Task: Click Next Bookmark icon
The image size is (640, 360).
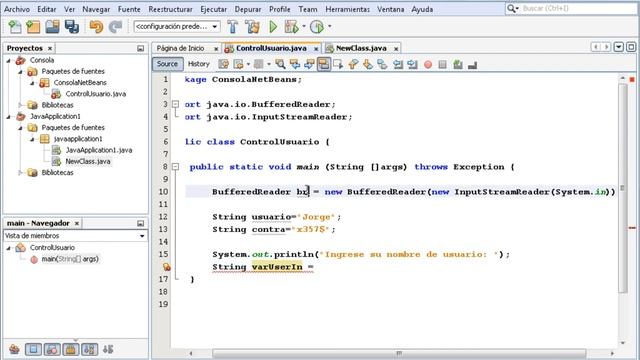Action: coord(368,64)
